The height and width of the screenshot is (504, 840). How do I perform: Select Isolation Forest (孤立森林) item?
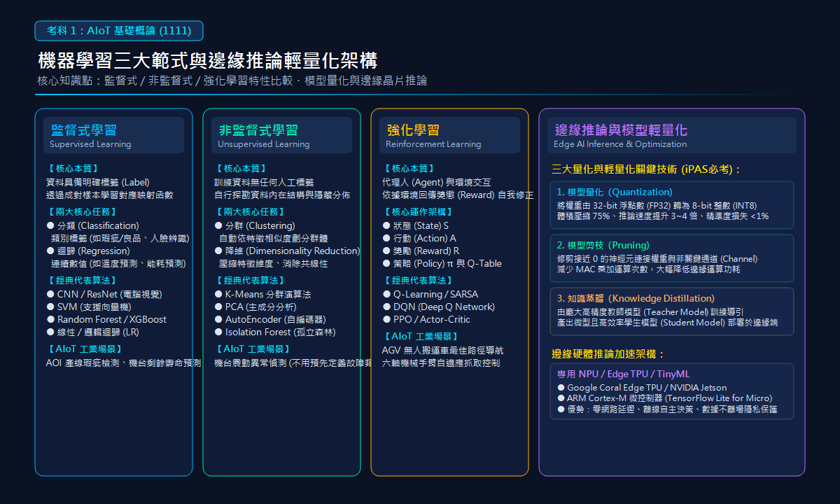274,332
